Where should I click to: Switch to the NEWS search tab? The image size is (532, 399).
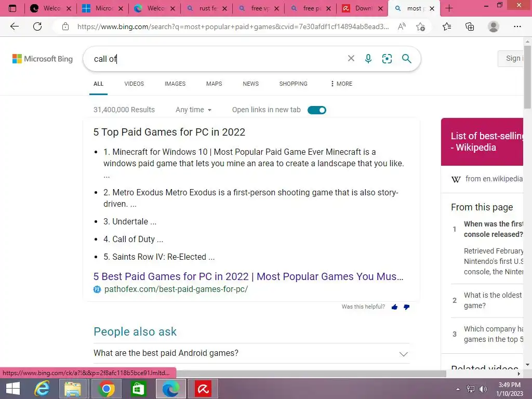pos(251,84)
